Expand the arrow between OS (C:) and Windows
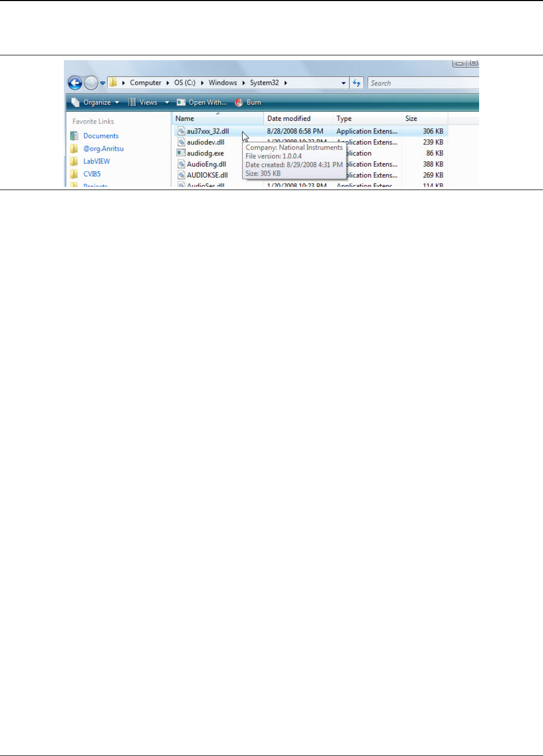This screenshot has height=756, width=543. 202,83
